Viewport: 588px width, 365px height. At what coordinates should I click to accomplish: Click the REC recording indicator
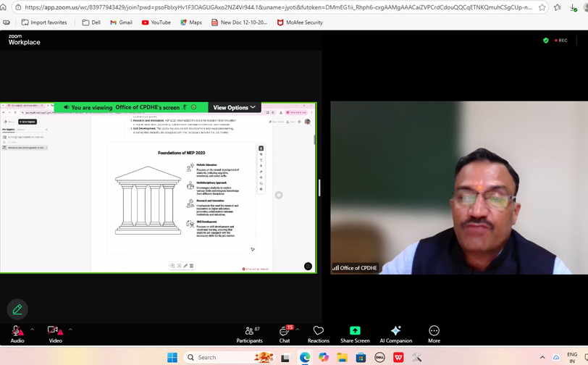coord(561,40)
